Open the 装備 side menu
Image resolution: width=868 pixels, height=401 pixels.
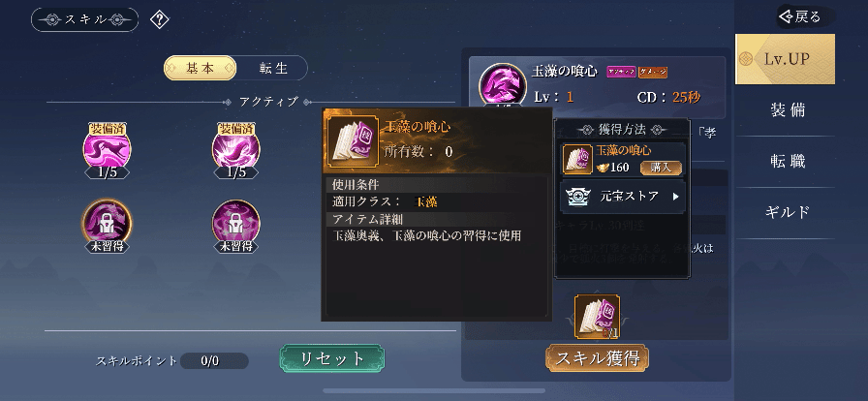788,110
